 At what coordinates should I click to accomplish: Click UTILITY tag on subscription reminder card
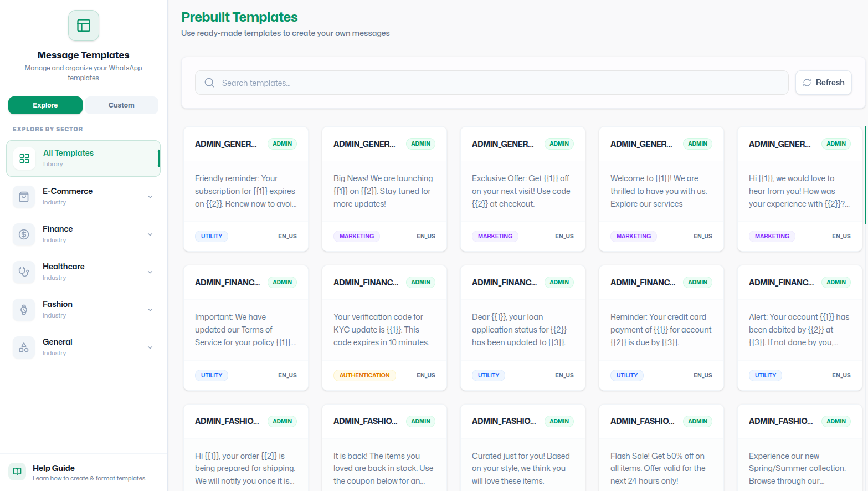(x=212, y=236)
